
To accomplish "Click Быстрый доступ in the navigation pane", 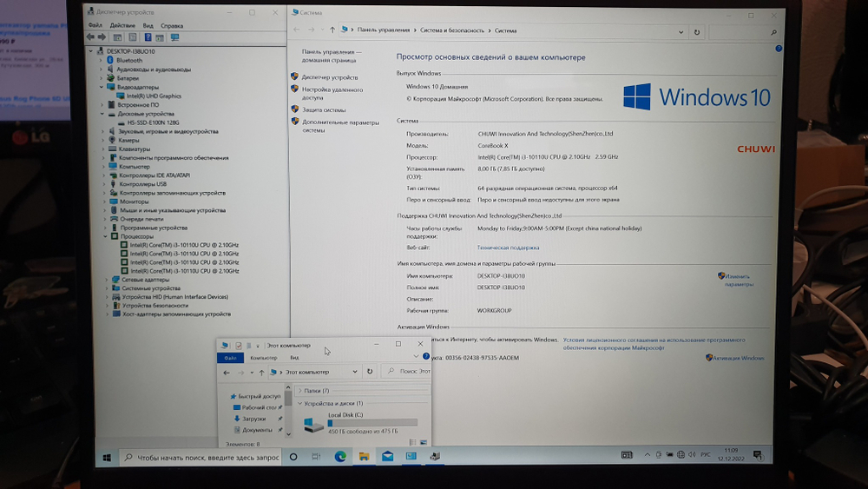I will (x=259, y=396).
